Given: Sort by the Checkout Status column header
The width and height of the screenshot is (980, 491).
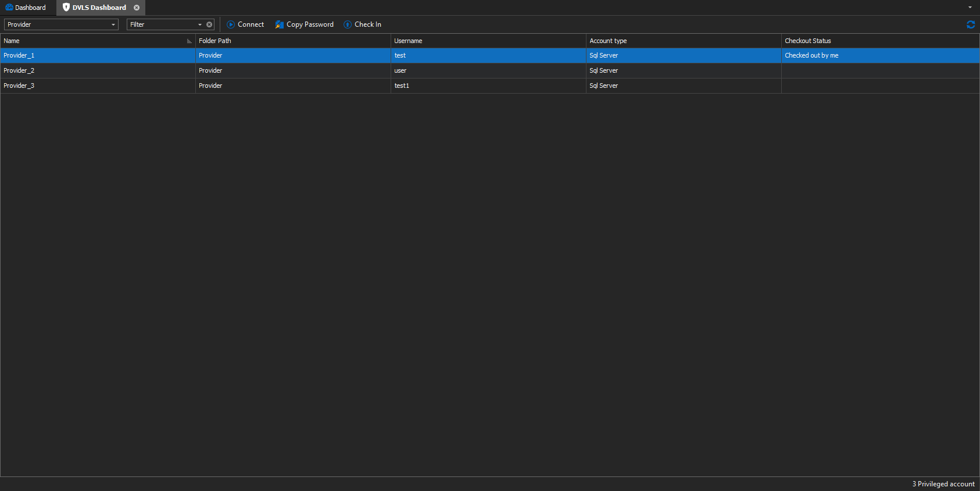Looking at the screenshot, I should (807, 41).
